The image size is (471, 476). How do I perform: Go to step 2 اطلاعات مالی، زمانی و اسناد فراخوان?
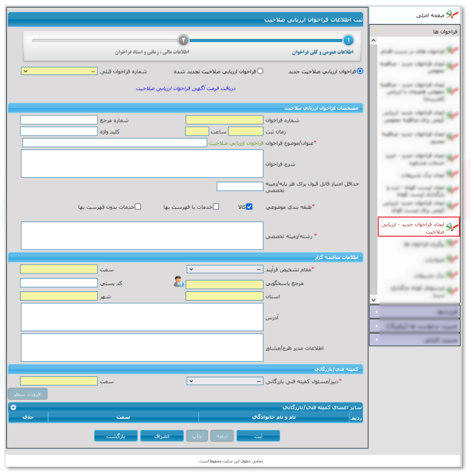183,40
